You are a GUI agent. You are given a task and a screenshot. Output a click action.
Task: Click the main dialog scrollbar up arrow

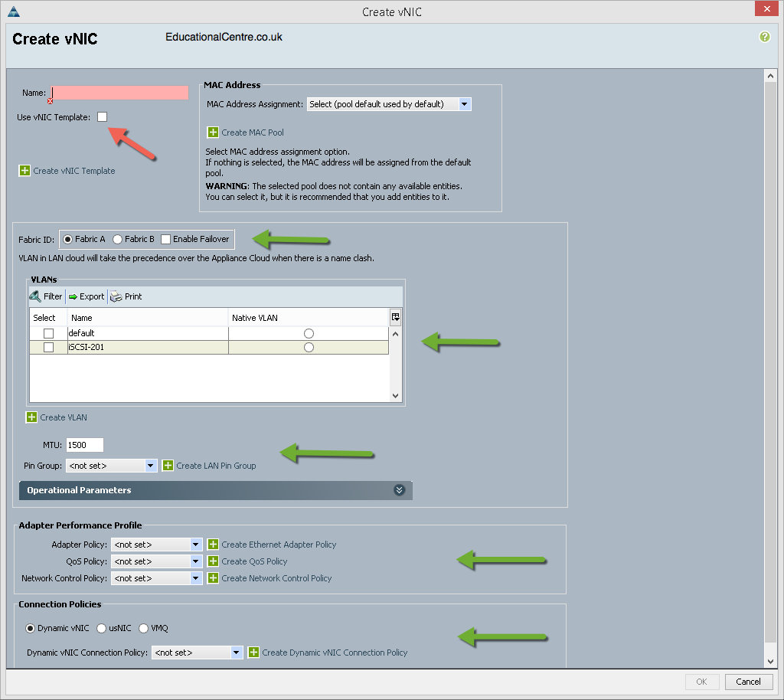pos(770,76)
